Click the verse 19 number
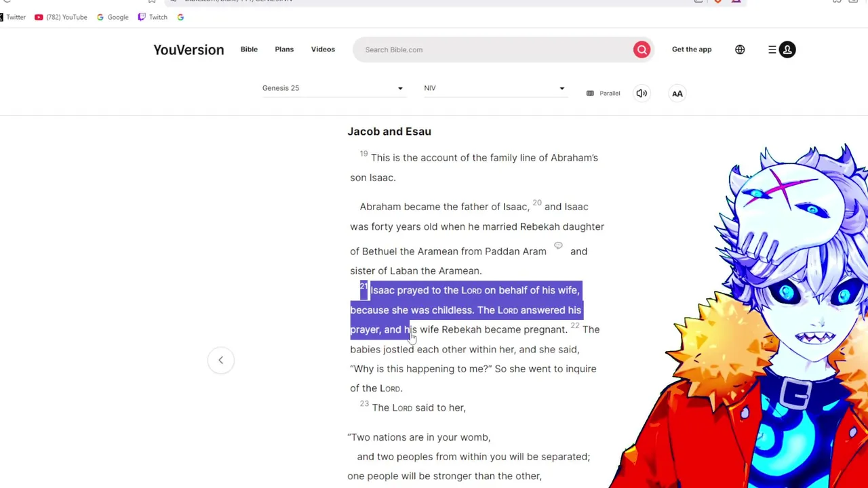The height and width of the screenshot is (488, 868). coord(363,154)
